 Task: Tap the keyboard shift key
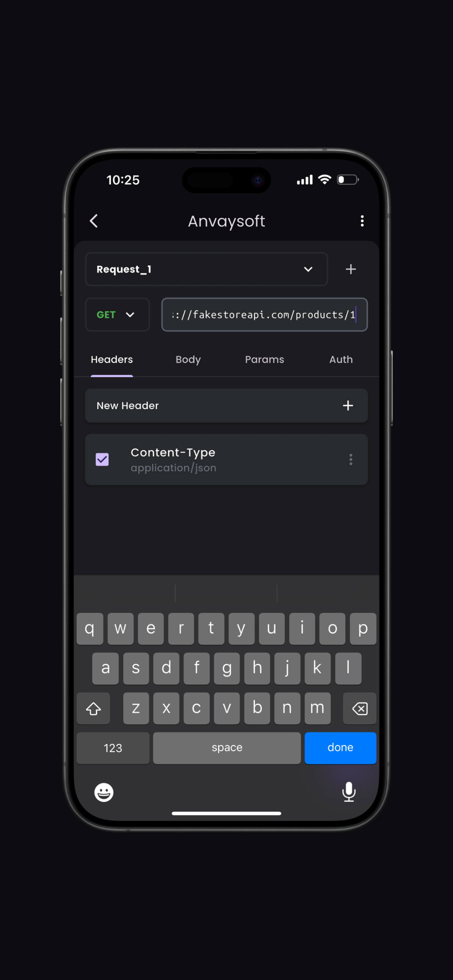point(93,708)
